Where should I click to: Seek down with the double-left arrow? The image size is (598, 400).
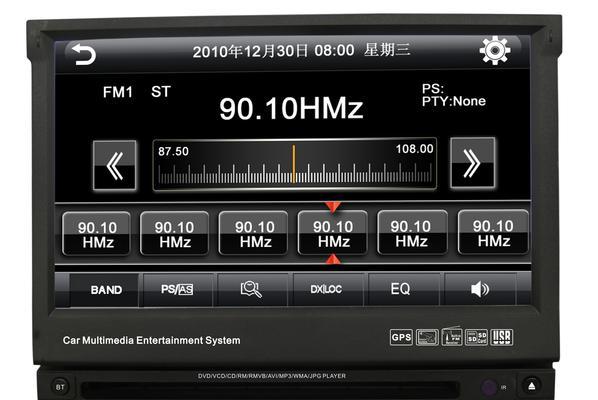(115, 165)
